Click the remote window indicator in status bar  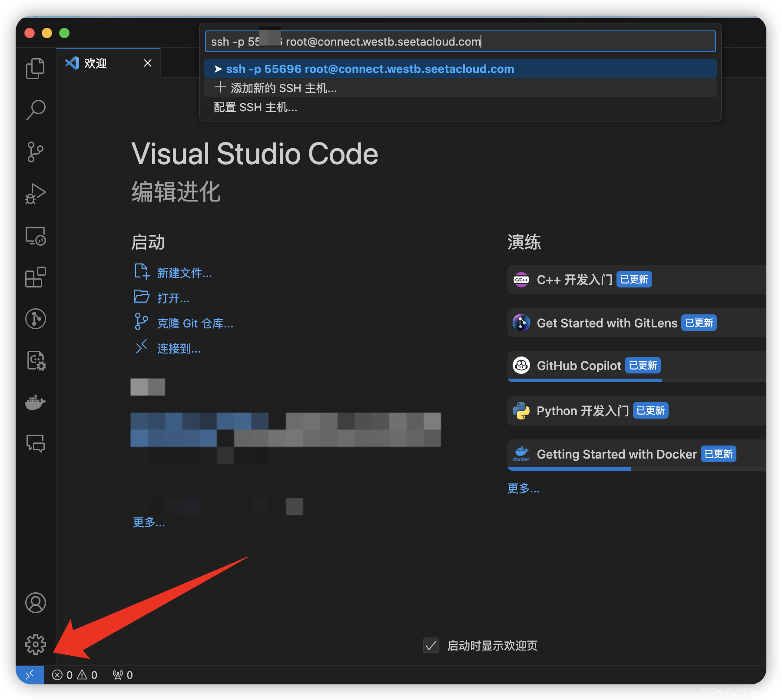[30, 675]
